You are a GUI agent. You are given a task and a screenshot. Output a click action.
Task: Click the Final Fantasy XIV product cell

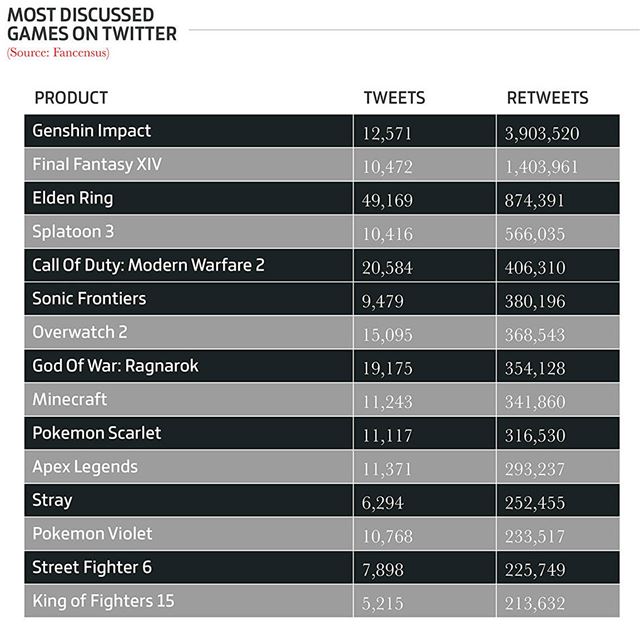pyautogui.click(x=97, y=164)
